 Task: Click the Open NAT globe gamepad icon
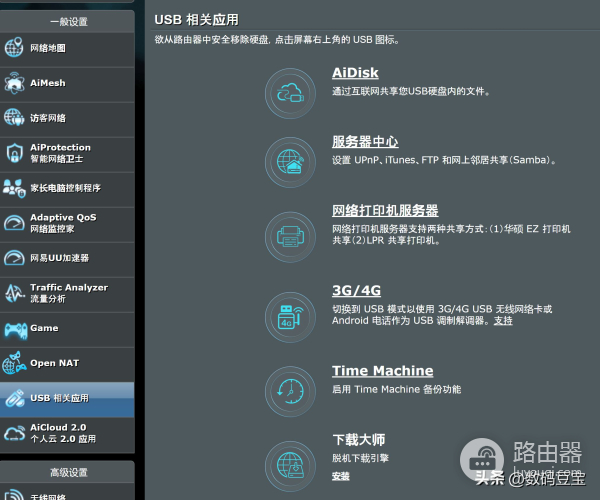click(14, 363)
